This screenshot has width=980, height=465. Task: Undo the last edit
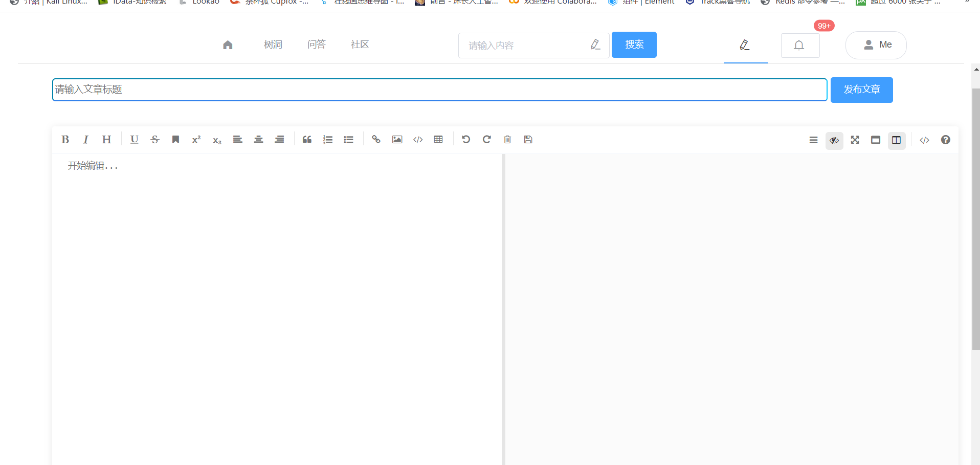tap(465, 140)
